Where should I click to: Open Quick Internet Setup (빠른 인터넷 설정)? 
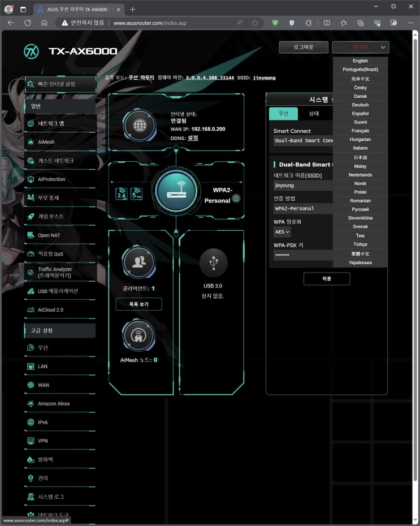pos(60,84)
